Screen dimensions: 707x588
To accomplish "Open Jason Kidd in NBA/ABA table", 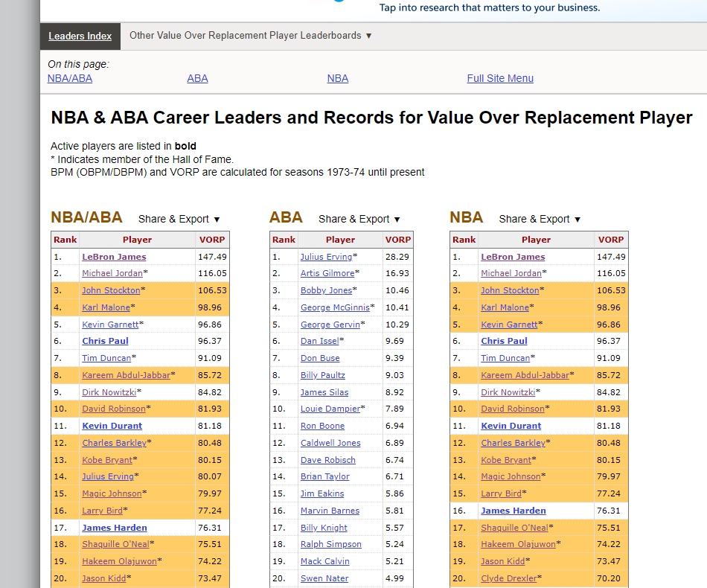I will click(104, 578).
